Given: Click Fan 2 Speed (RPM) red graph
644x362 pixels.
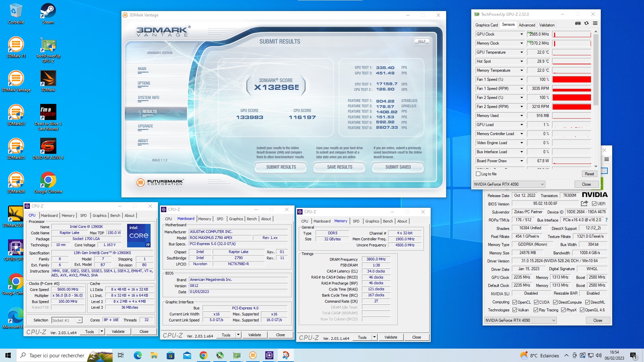Looking at the screenshot, I should (x=572, y=107).
